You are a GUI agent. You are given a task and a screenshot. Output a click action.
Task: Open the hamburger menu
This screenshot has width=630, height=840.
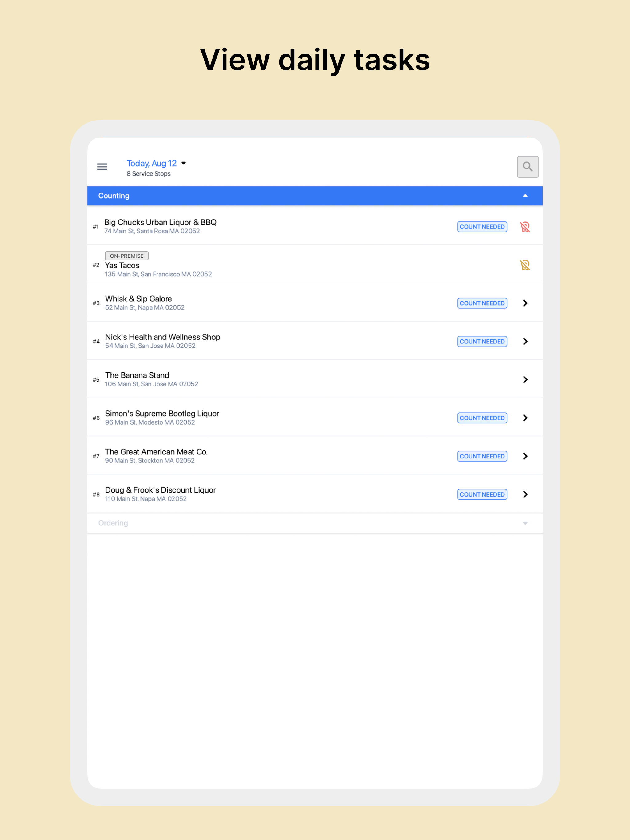click(102, 167)
